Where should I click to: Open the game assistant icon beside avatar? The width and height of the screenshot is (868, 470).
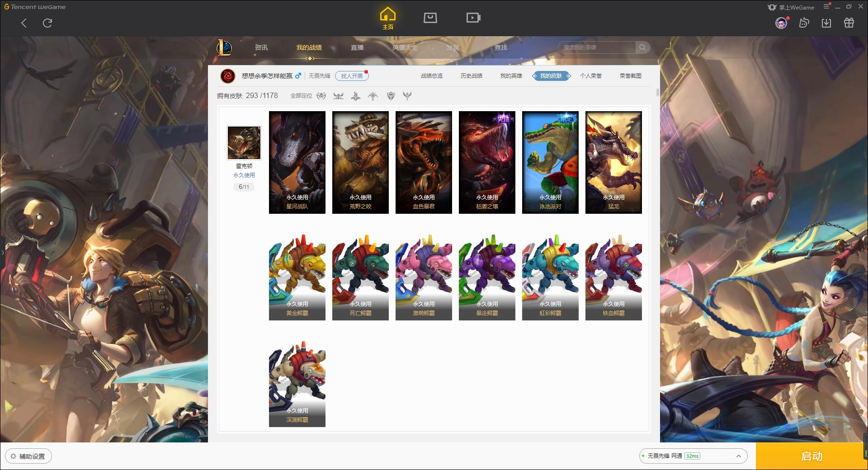[804, 23]
